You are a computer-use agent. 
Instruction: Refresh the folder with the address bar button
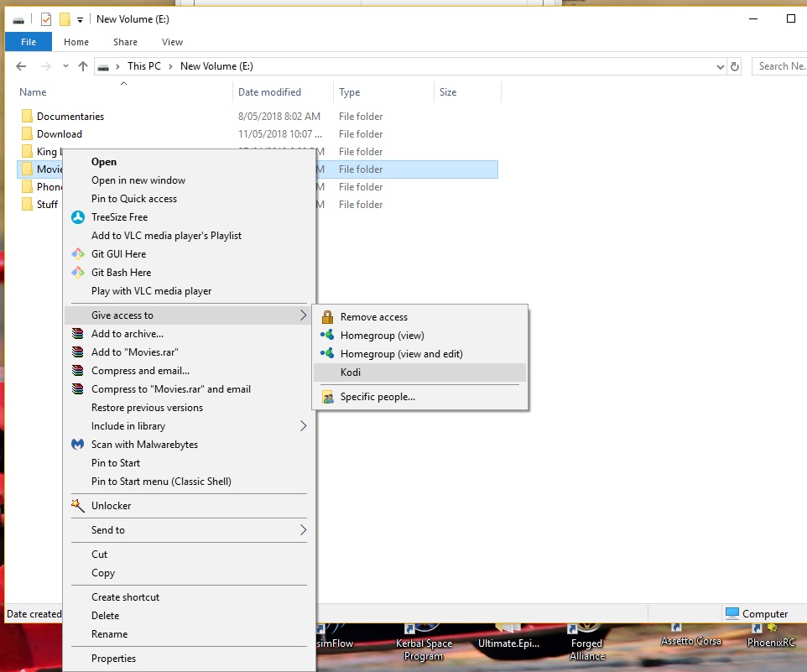click(735, 66)
